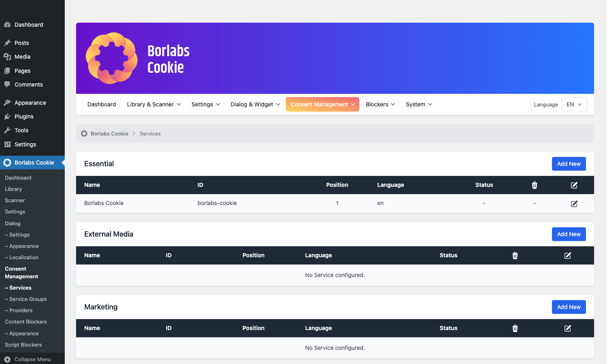Viewport: 607px width, 364px height.
Task: Open the System dropdown menu
Action: click(419, 104)
